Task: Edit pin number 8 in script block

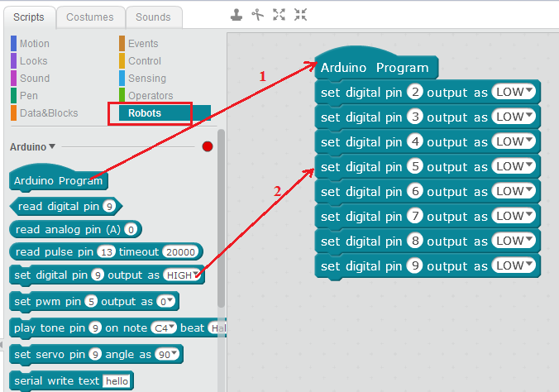Action: (415, 241)
